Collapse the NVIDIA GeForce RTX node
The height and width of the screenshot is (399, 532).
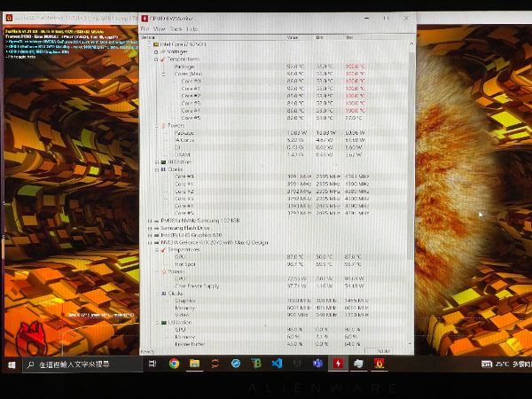[150, 243]
